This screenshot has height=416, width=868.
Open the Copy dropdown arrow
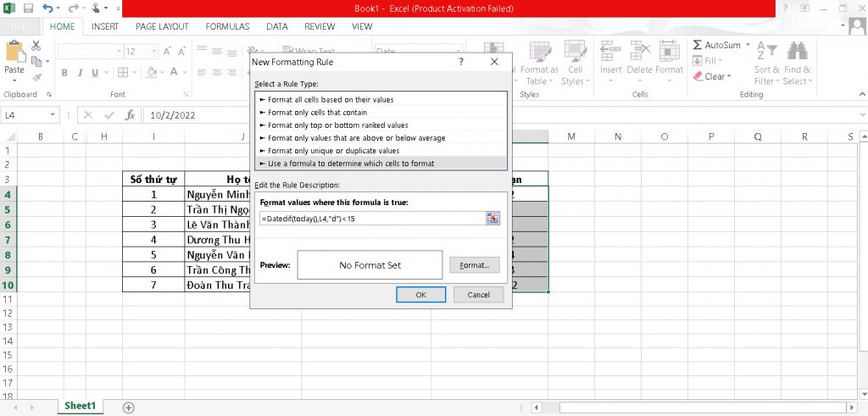(x=47, y=61)
